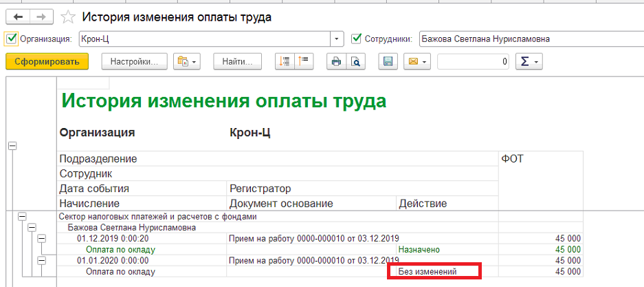Image resolution: width=644 pixels, height=287 pixels.
Task: Go forward with the right arrow button
Action: (x=42, y=17)
